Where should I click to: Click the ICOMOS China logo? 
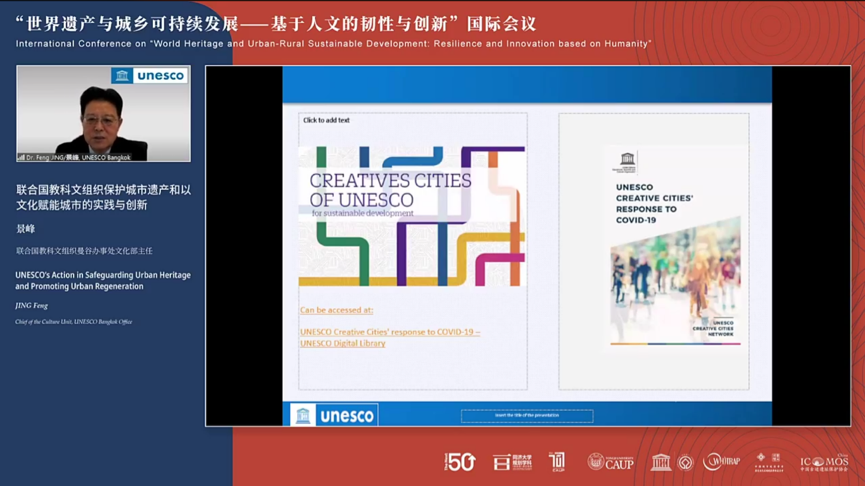[x=824, y=462]
